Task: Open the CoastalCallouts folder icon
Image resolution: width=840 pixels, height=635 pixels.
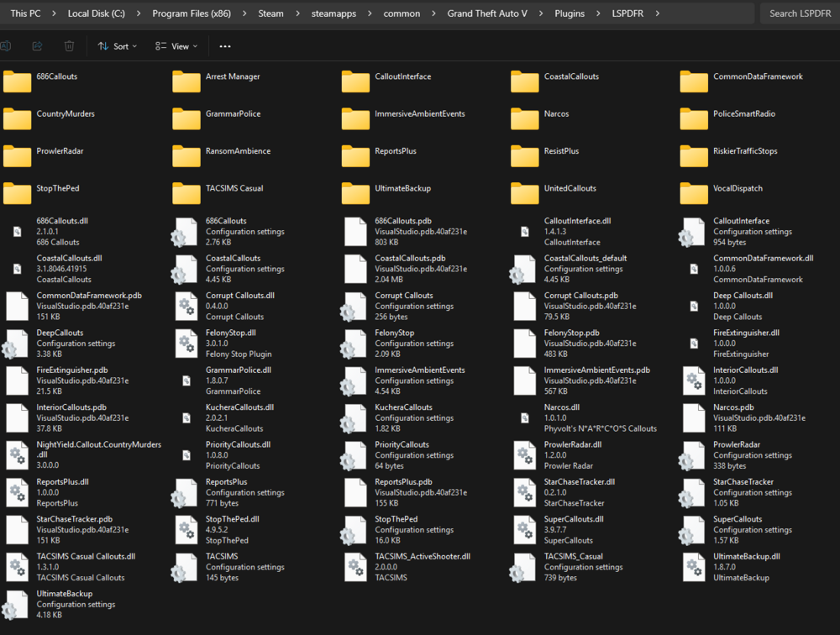Action: tap(525, 81)
